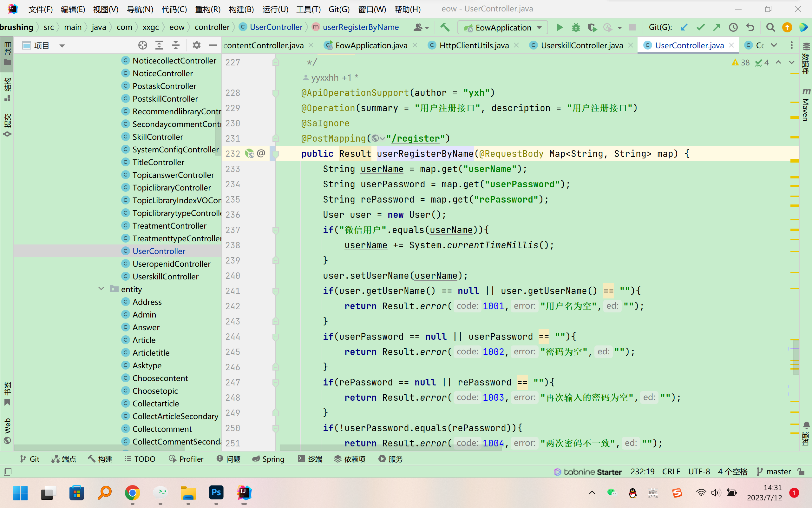Viewport: 812px width, 508px height.
Task: Open the 重构(R) menu
Action: [x=208, y=9]
